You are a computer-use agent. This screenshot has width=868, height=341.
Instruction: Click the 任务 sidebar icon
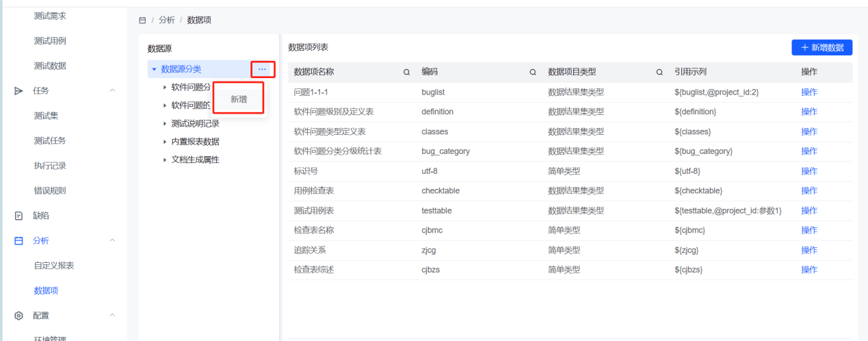19,90
